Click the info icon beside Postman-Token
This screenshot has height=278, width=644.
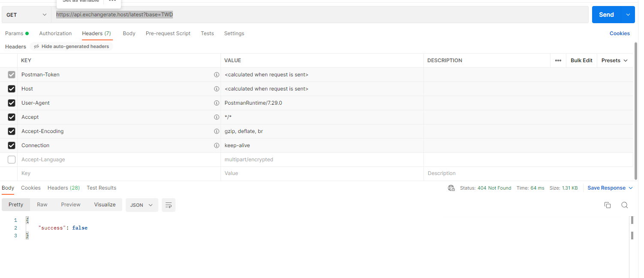217,75
